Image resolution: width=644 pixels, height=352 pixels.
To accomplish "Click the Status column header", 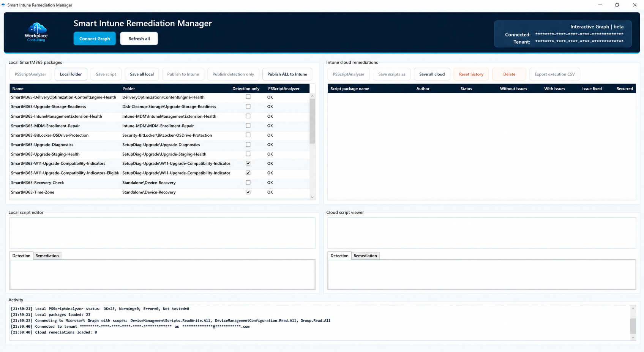I will (466, 88).
